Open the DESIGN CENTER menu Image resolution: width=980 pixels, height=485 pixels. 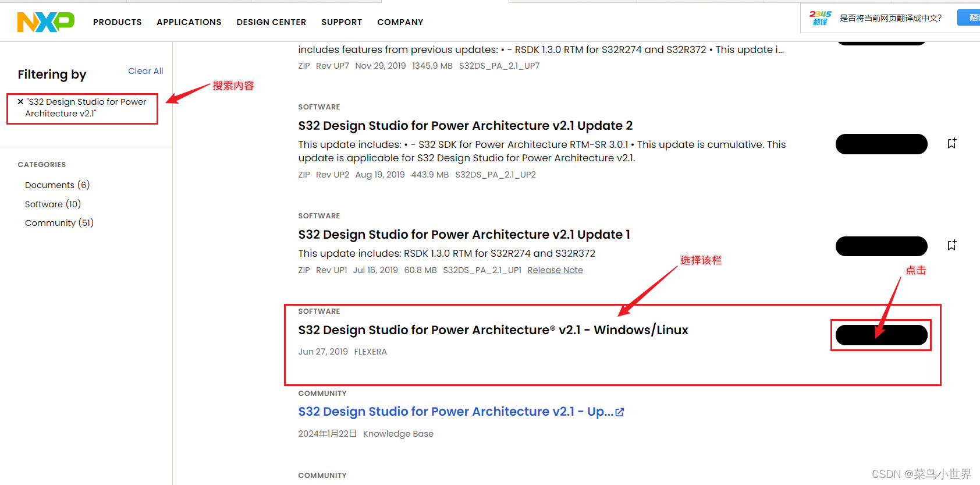(271, 22)
